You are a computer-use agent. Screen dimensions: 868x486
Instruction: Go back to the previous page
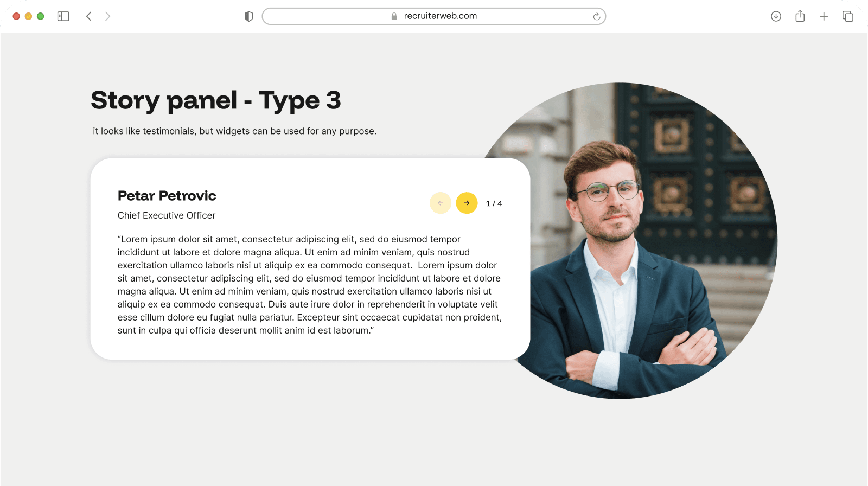point(89,16)
